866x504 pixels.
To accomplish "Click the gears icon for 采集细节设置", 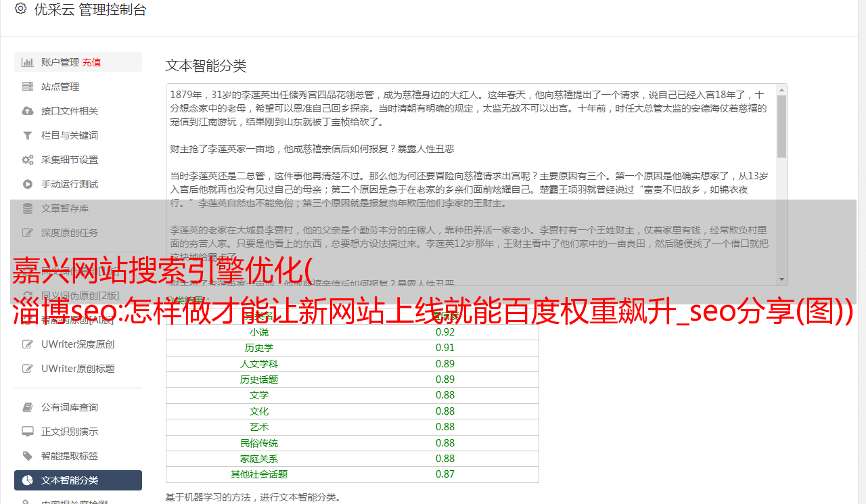I will [28, 160].
